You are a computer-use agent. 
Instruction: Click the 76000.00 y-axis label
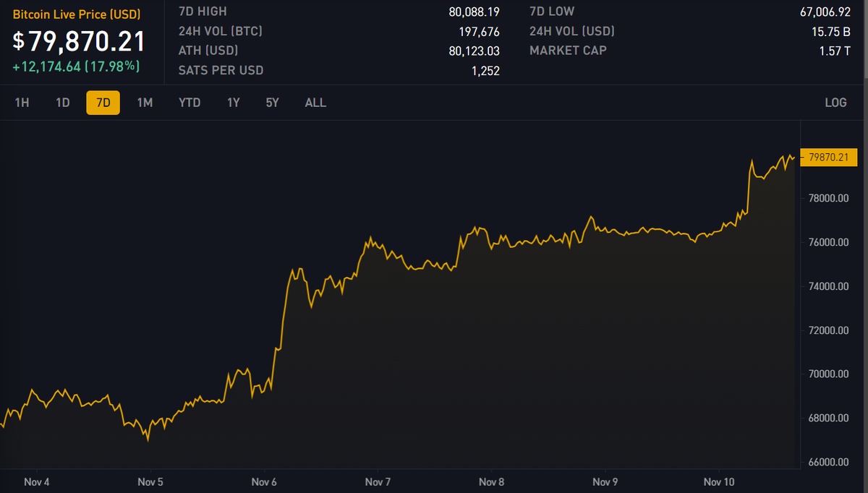829,241
